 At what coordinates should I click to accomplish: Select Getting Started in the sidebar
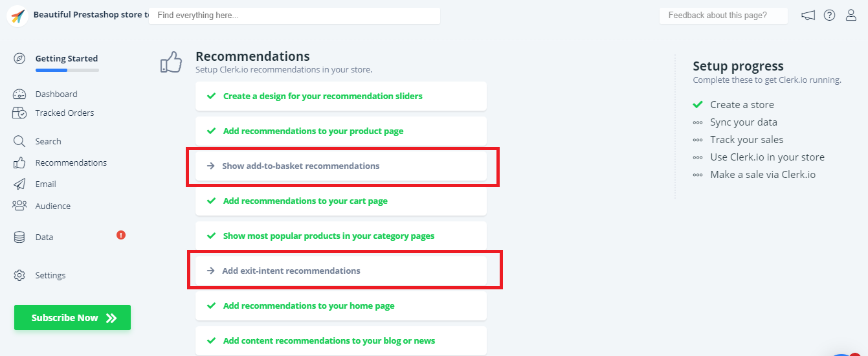point(66,59)
